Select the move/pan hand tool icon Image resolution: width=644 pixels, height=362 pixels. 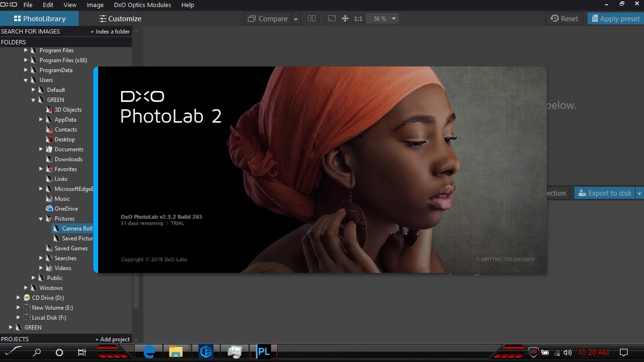345,19
